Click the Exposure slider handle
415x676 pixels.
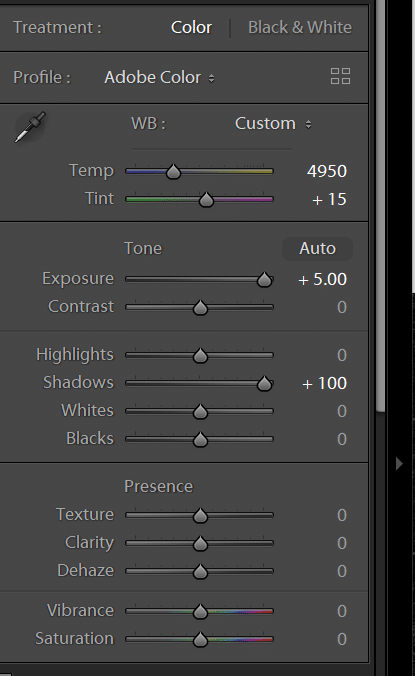pos(264,280)
